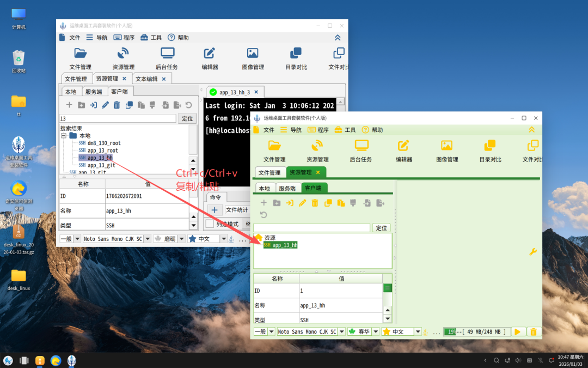Screen dimensions: 588x368
Task: Open 图像管理 tool in gray back window
Action: pyautogui.click(x=253, y=58)
